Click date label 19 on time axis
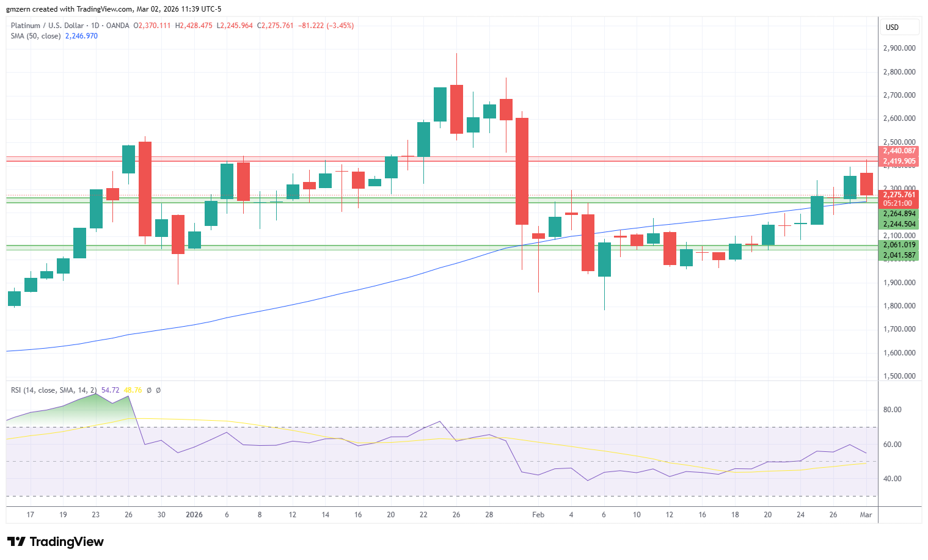Viewport: 928px width, 560px height. pos(63,515)
